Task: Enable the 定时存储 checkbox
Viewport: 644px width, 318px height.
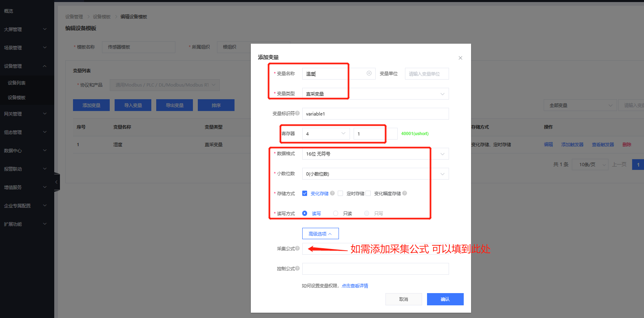Action: tap(341, 193)
